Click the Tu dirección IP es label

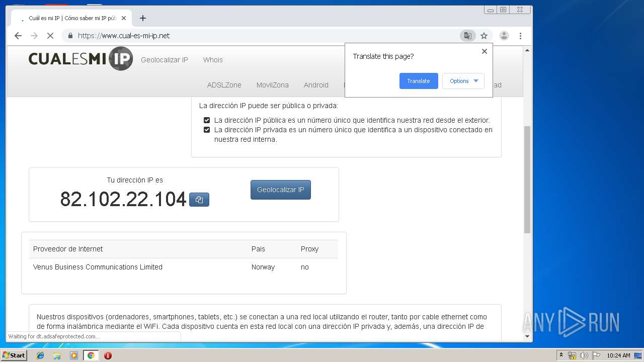135,180
